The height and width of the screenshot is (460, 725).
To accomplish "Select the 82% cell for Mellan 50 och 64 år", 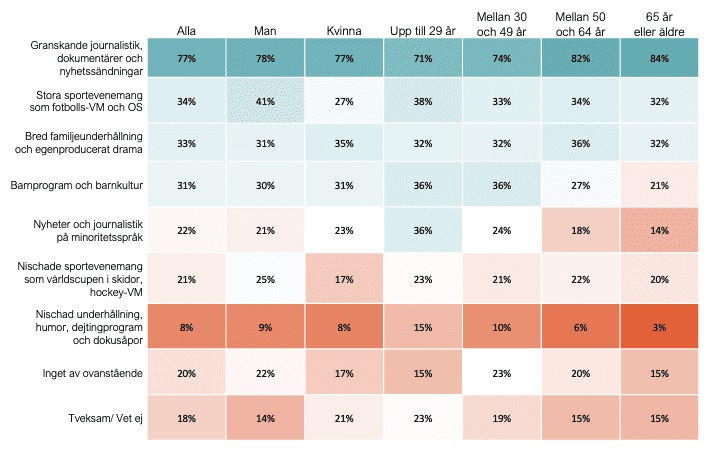I will point(580,59).
